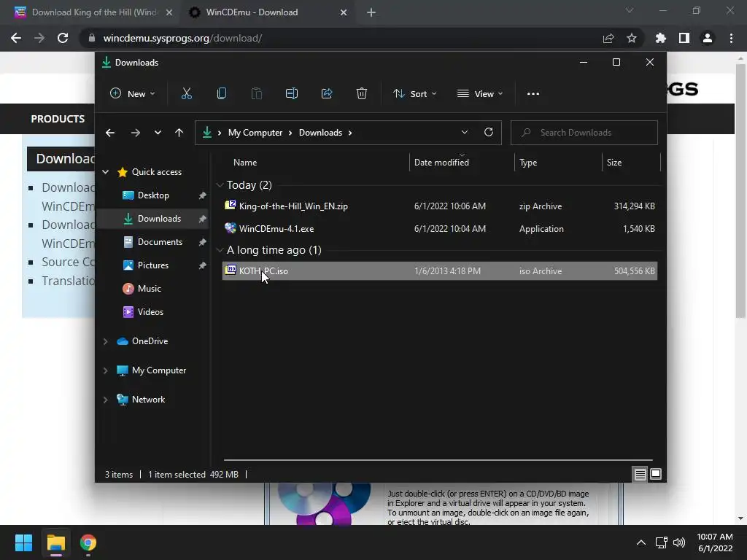Collapse the A long time ago group
This screenshot has width=747, height=560.
(220, 250)
